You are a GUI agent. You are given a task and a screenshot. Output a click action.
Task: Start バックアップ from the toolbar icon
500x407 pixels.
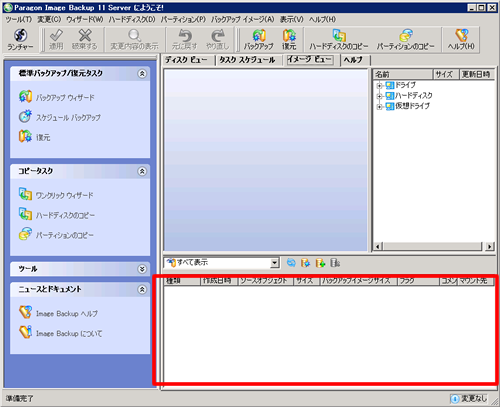tap(258, 40)
